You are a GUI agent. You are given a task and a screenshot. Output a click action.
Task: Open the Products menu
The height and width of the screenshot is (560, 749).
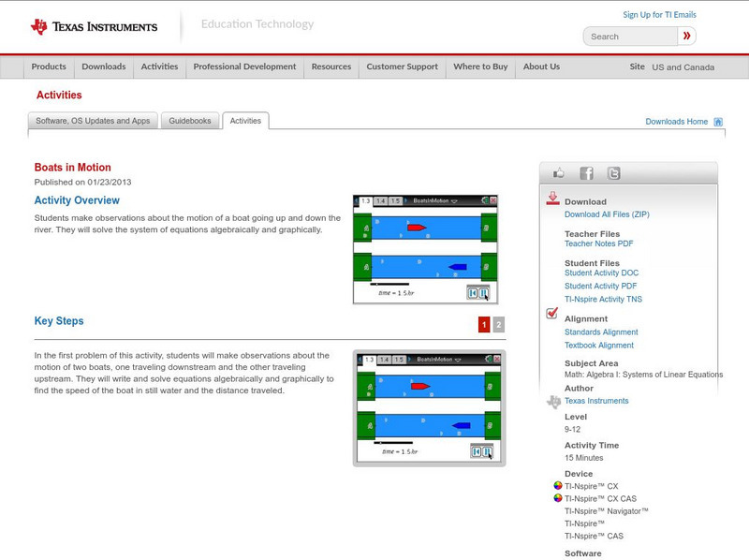[49, 67]
